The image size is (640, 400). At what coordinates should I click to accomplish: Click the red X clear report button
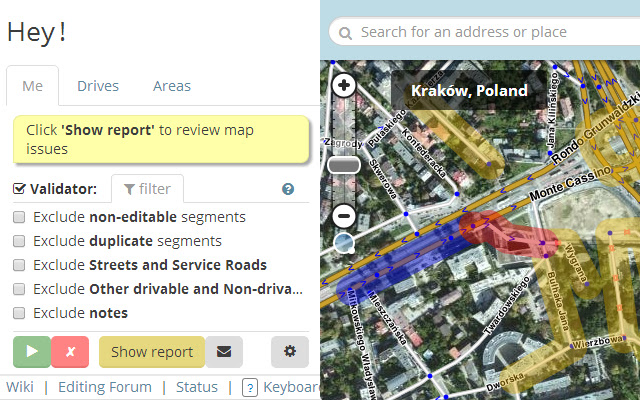(x=70, y=351)
